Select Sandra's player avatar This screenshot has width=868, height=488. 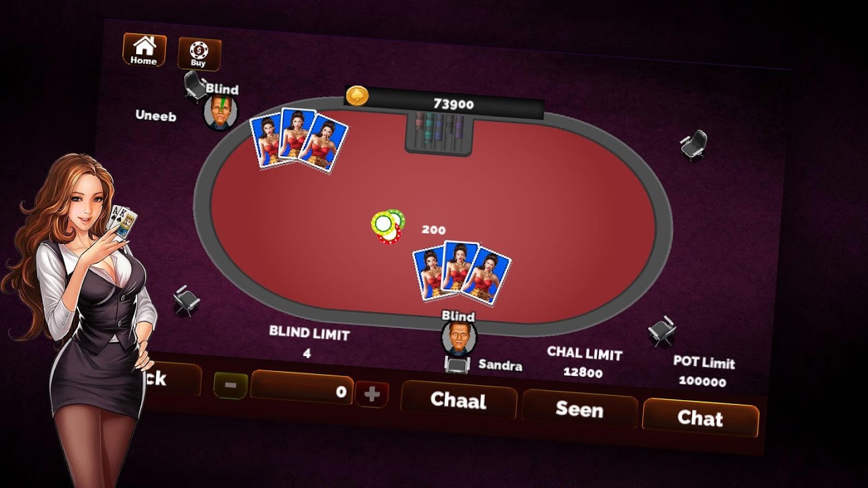(x=458, y=338)
